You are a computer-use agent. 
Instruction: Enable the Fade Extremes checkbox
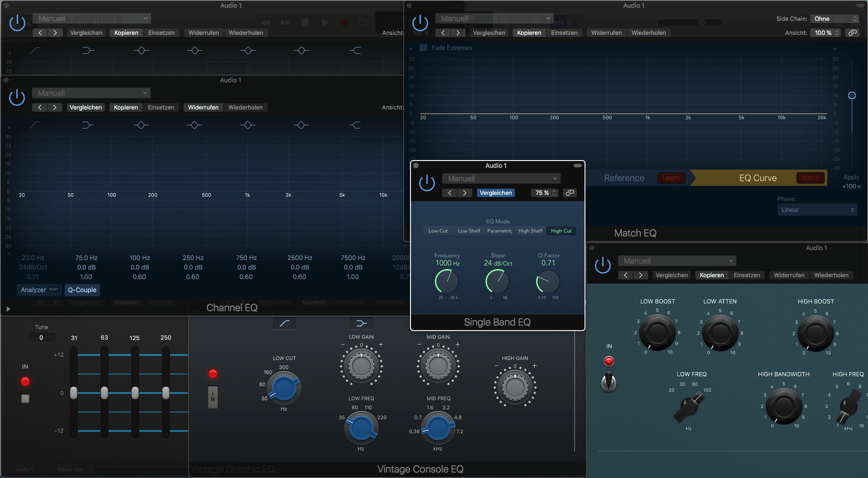(424, 48)
